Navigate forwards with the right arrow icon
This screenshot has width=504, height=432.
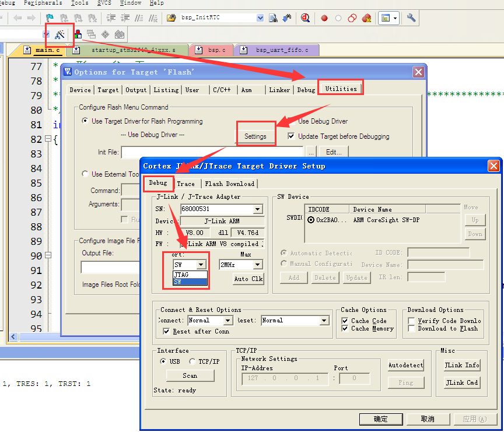click(31, 17)
